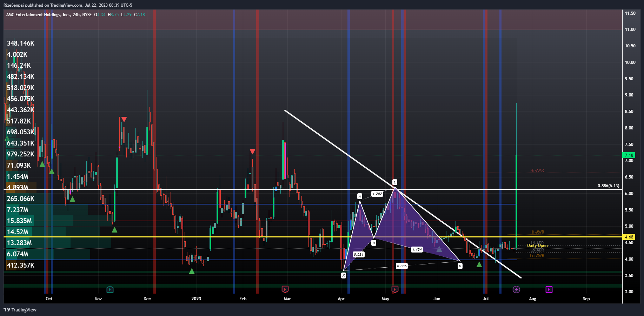This screenshot has width=644, height=316.
Task: Select the harmonic pattern point C label
Action: [x=395, y=182]
